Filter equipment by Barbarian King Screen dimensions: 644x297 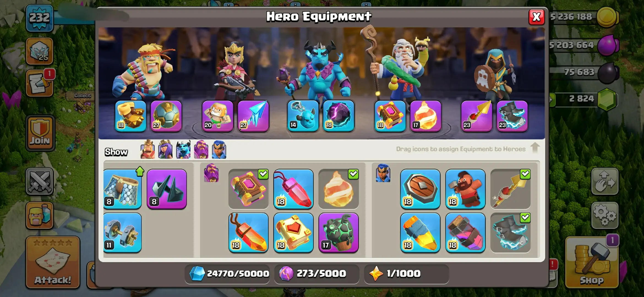[148, 149]
